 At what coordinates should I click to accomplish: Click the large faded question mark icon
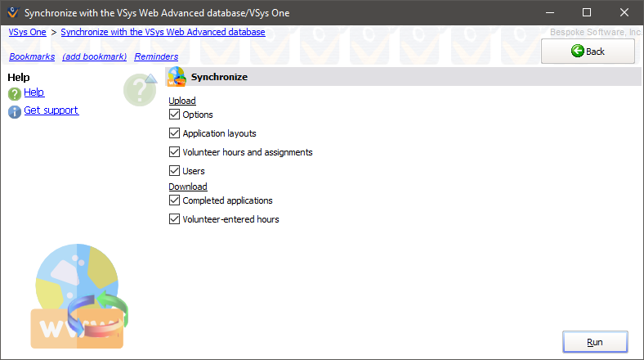141,89
